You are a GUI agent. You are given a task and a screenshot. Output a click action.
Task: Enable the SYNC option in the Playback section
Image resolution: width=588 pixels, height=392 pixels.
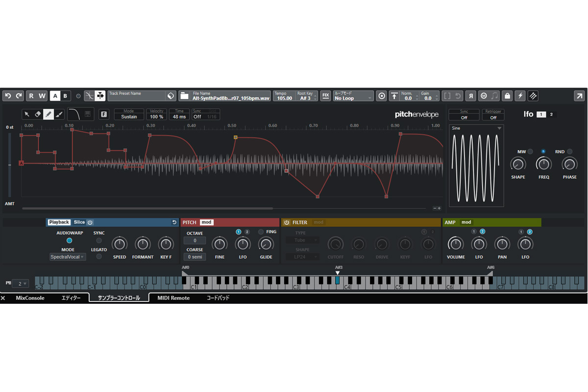(x=98, y=240)
